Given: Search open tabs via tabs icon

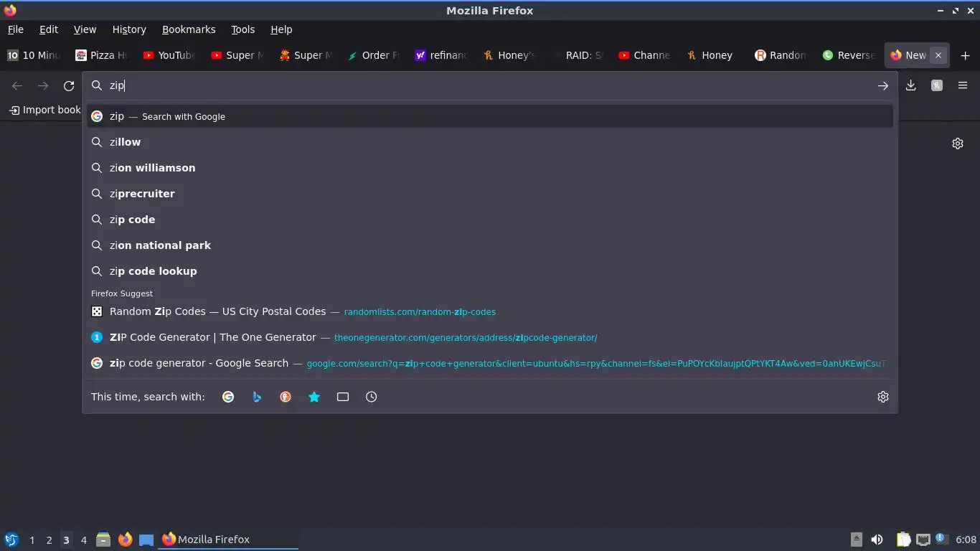Looking at the screenshot, I should 343,397.
